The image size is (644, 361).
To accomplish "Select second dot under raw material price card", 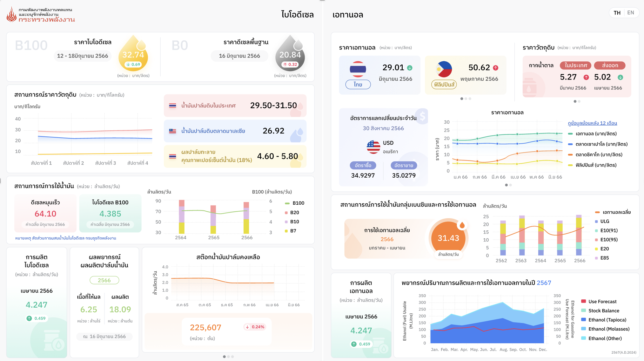I will [x=579, y=101].
